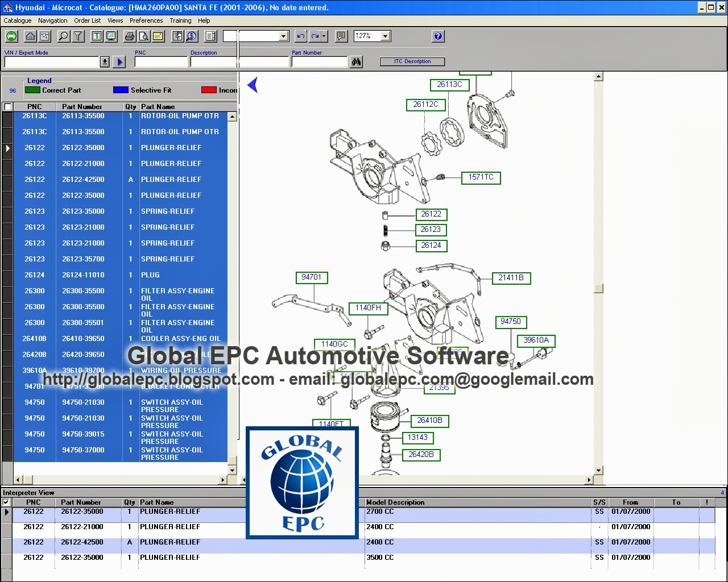Click the 39610A callout label on diagram
The height and width of the screenshot is (582, 728).
click(x=536, y=340)
